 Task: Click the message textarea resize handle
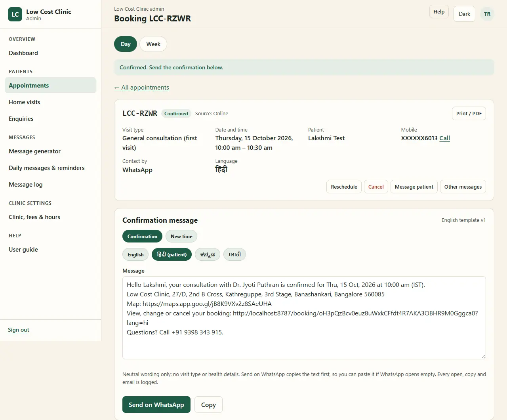(x=483, y=356)
